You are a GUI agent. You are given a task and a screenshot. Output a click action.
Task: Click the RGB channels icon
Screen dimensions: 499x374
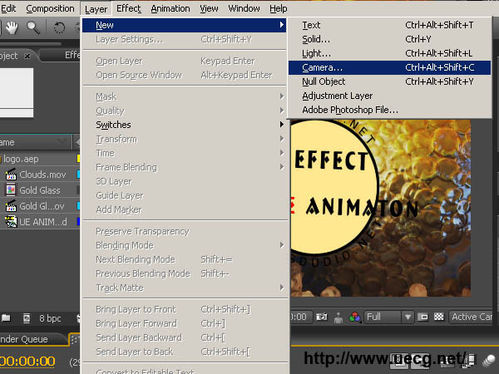point(355,317)
